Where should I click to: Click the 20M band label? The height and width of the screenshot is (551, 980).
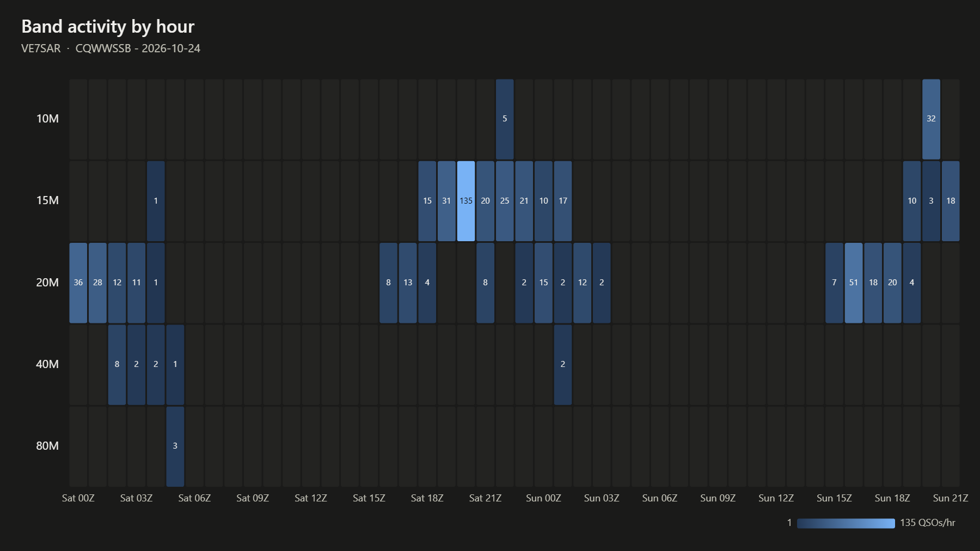point(47,283)
